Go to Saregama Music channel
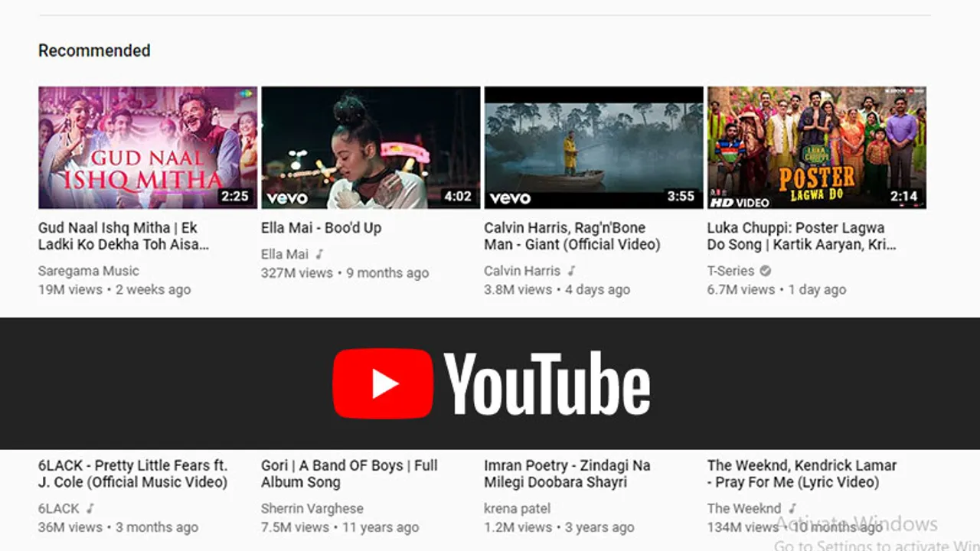 [89, 271]
